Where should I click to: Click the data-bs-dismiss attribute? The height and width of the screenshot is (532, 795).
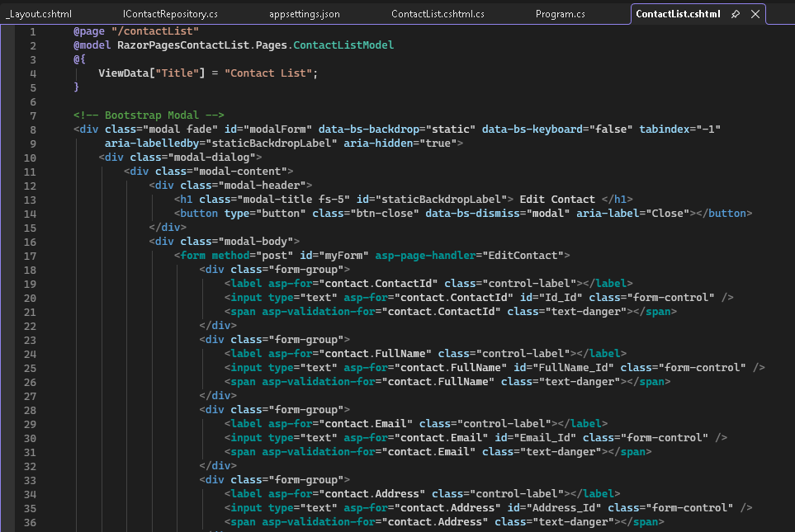(472, 214)
